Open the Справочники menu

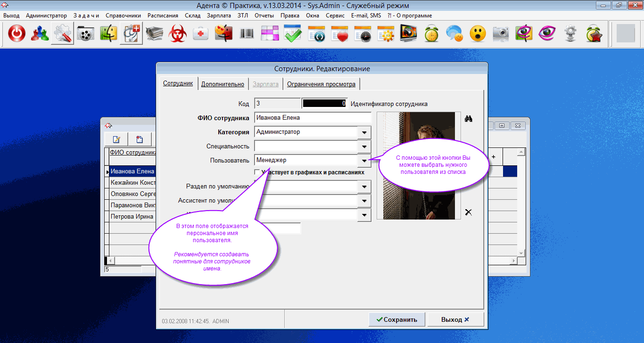click(123, 16)
